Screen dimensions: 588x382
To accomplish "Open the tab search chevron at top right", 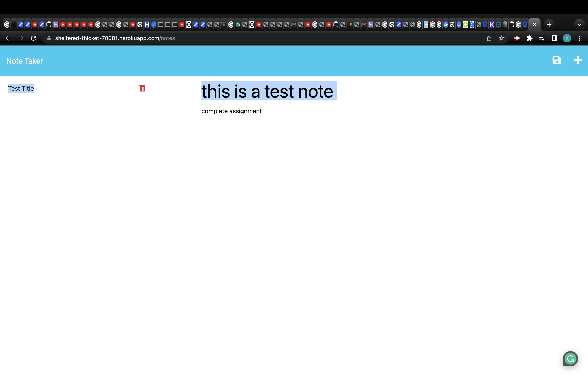I will [580, 24].
